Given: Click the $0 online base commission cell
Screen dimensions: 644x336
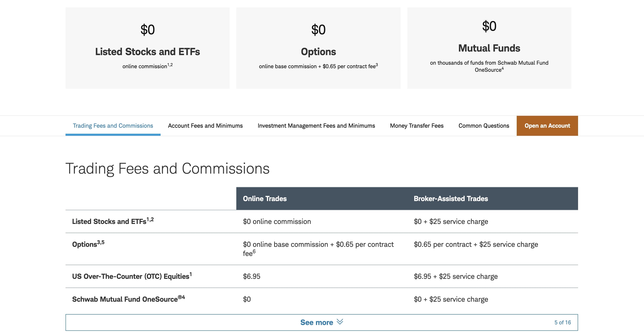Looking at the screenshot, I should pyautogui.click(x=318, y=248).
